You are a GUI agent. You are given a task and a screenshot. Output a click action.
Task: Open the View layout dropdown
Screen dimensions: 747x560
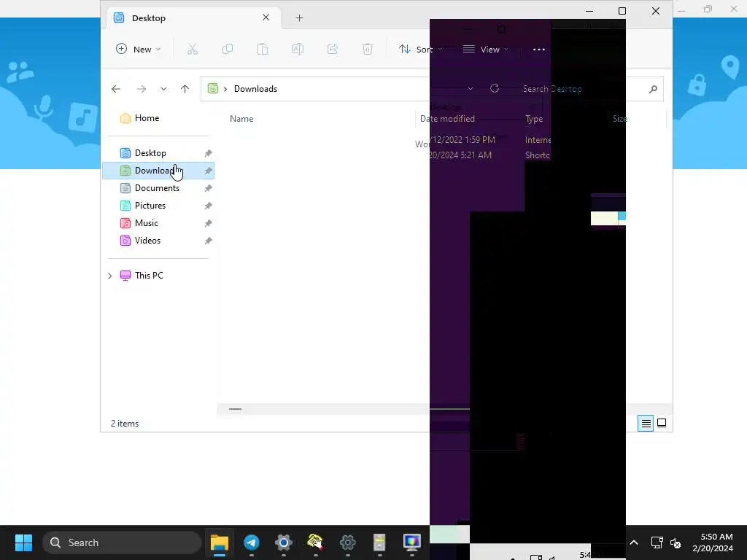point(485,49)
